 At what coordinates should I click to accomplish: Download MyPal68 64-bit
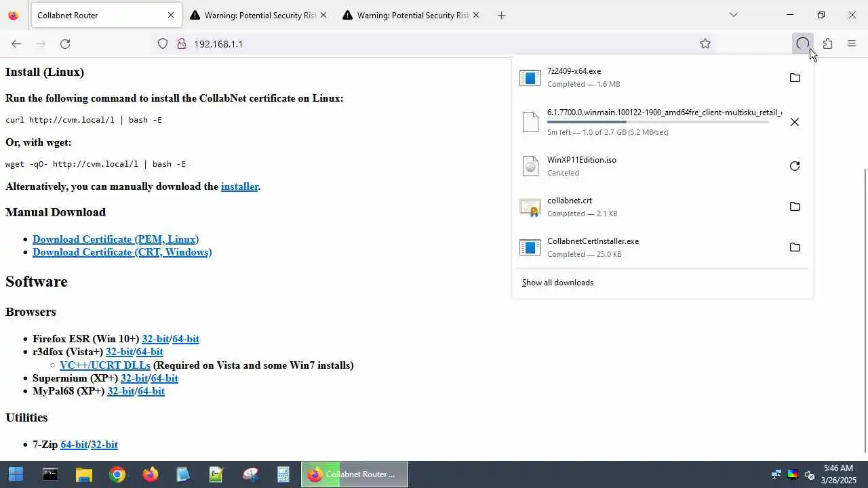(x=151, y=391)
